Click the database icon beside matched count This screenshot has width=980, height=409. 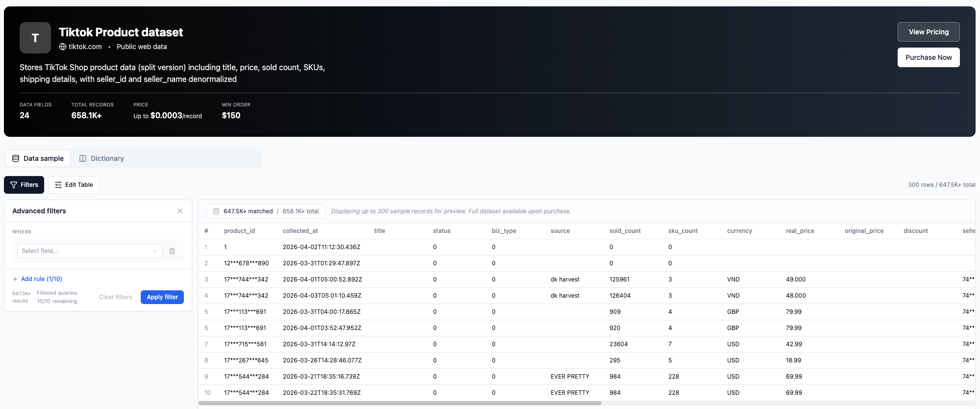coord(216,211)
